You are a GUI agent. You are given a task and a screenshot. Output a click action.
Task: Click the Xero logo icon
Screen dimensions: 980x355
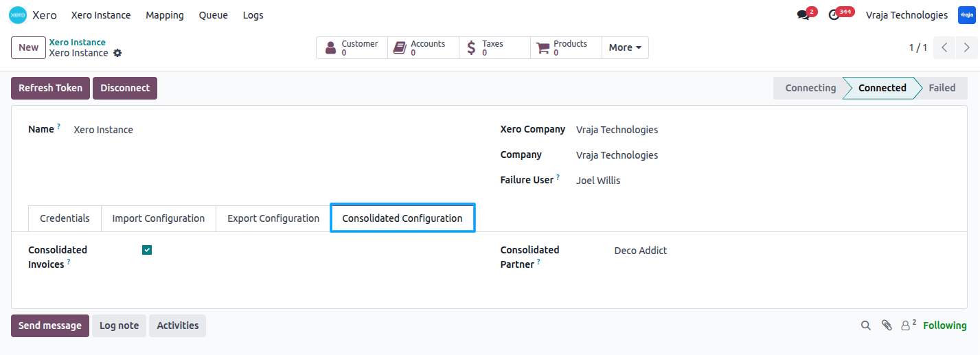tap(18, 14)
